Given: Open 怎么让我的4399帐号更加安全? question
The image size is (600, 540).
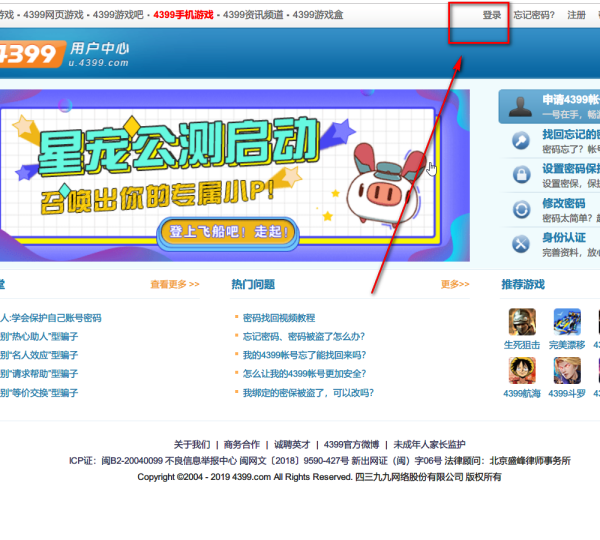Looking at the screenshot, I should (x=305, y=374).
